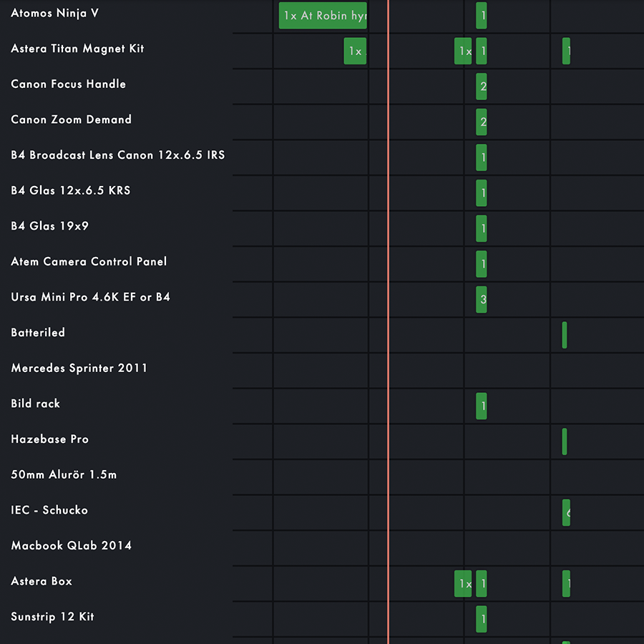
Task: Select the Hazebase Pro booking bar
Action: pos(565,441)
